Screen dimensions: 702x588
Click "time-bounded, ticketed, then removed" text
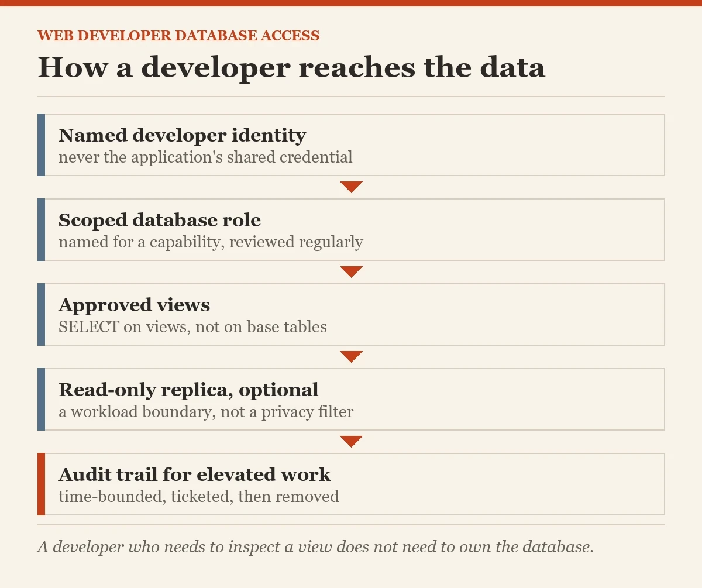pos(199,497)
